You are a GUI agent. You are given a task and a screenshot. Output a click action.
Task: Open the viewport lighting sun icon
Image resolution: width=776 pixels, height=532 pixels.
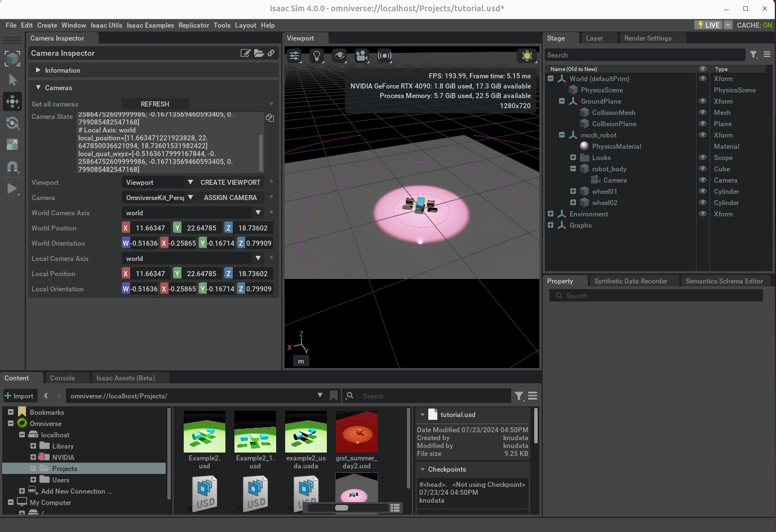527,56
